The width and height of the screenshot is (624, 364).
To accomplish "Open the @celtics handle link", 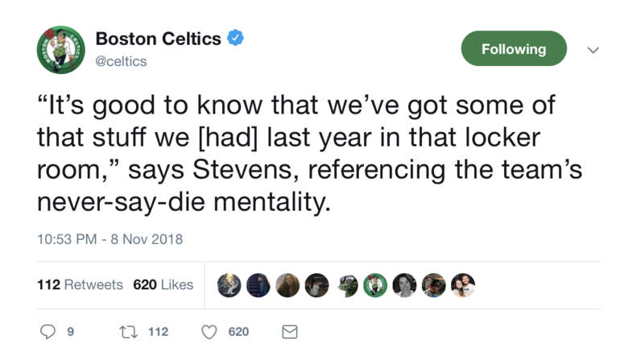I will coord(121,61).
